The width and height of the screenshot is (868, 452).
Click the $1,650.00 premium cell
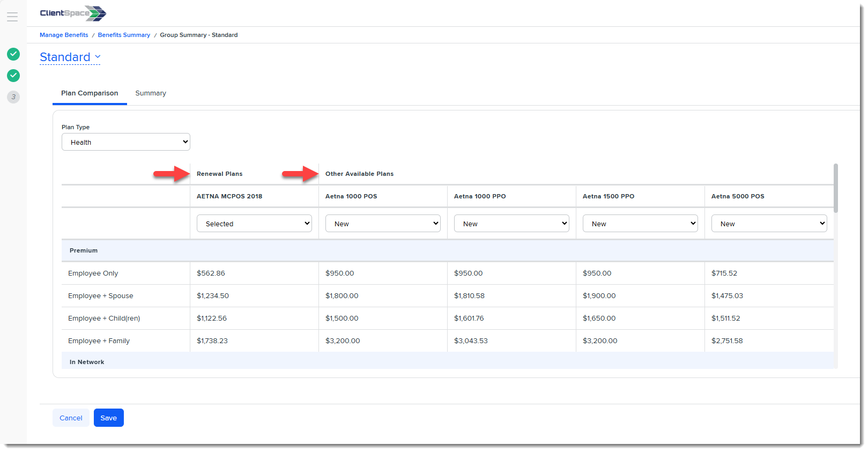click(x=599, y=318)
